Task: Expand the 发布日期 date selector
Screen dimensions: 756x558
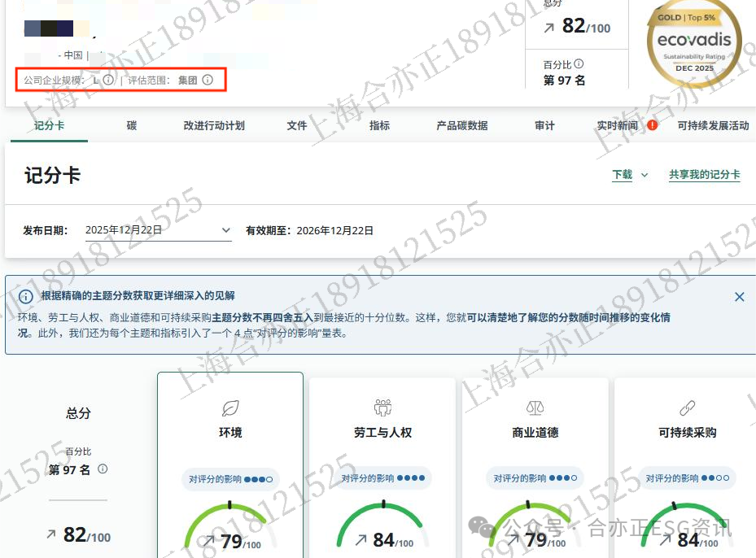Action: click(x=226, y=230)
